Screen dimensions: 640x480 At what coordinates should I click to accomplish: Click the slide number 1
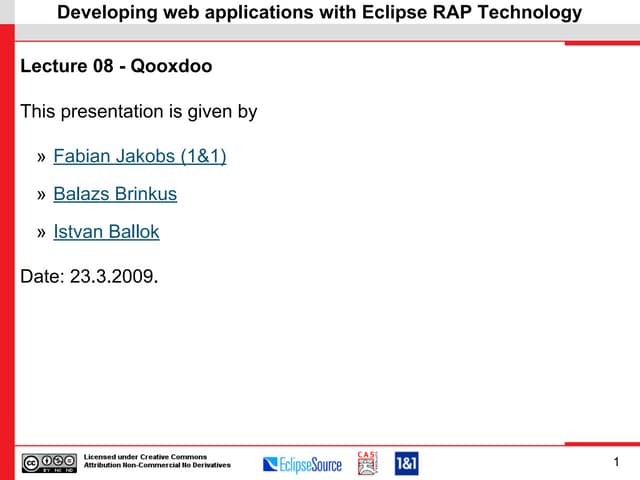[617, 462]
